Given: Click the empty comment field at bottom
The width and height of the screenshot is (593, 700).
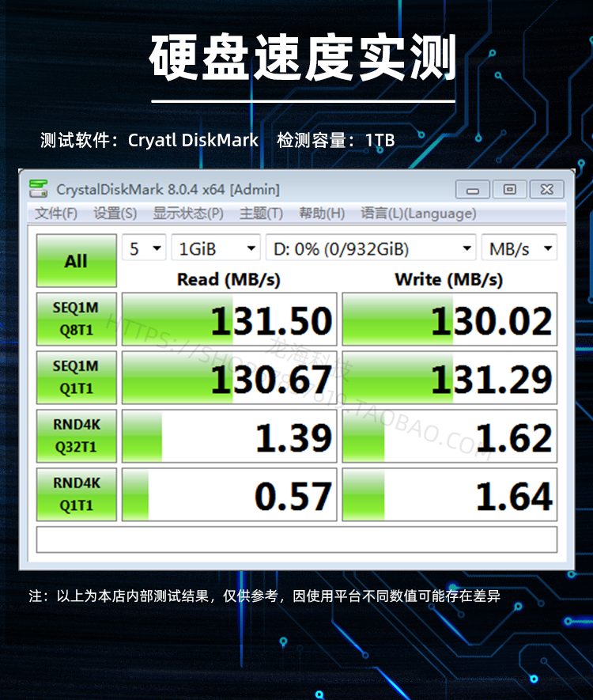Looking at the screenshot, I should point(296,539).
